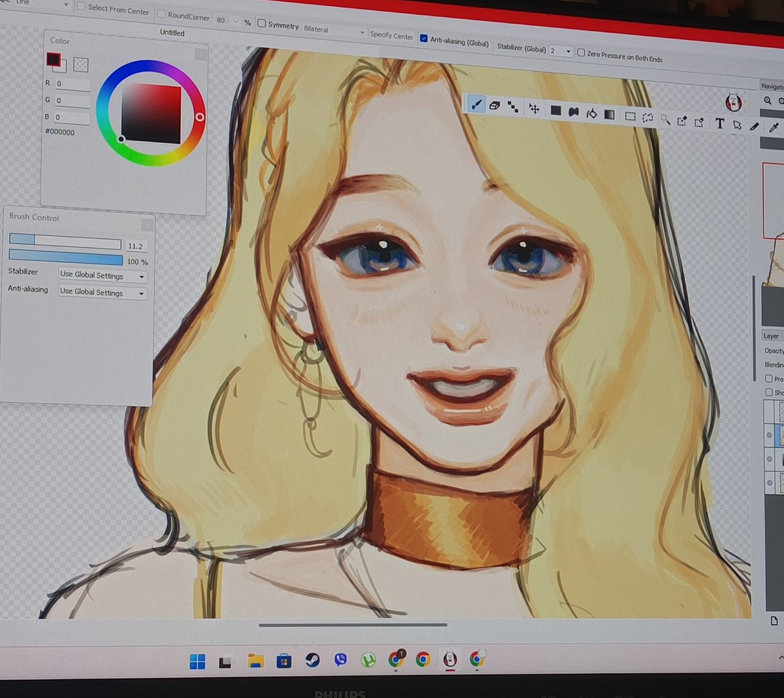784x698 pixels.
Task: Open Brush Control Stabilizer settings dropdown
Action: click(141, 276)
